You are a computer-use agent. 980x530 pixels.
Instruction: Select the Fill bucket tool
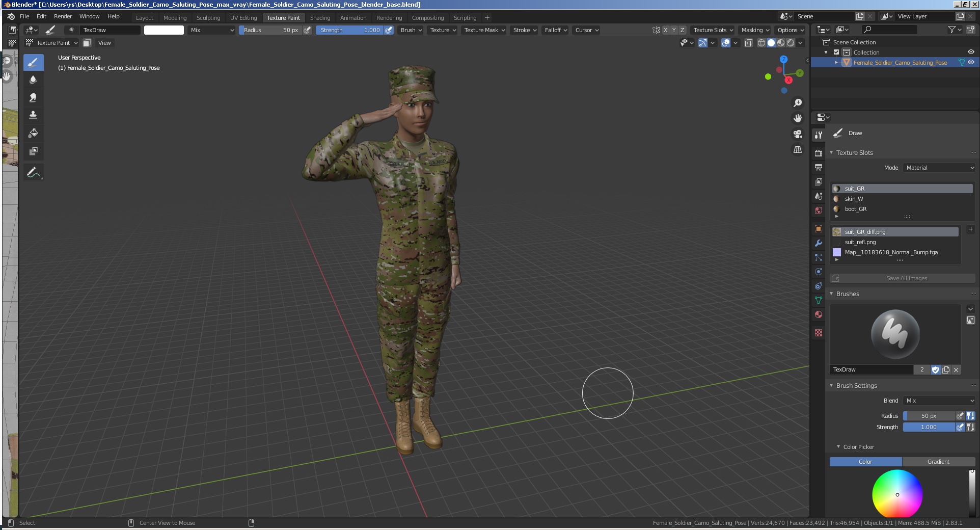point(33,133)
